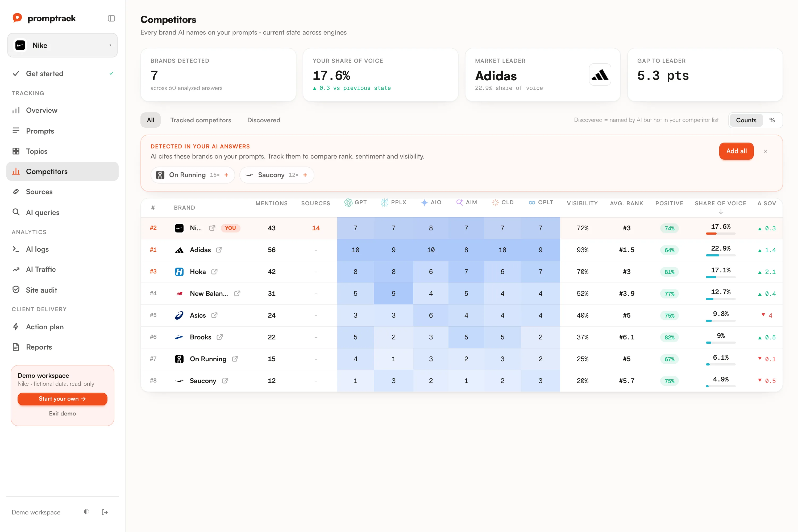The width and height of the screenshot is (798, 532).
Task: Click Hoka share of voice bar
Action: [721, 277]
